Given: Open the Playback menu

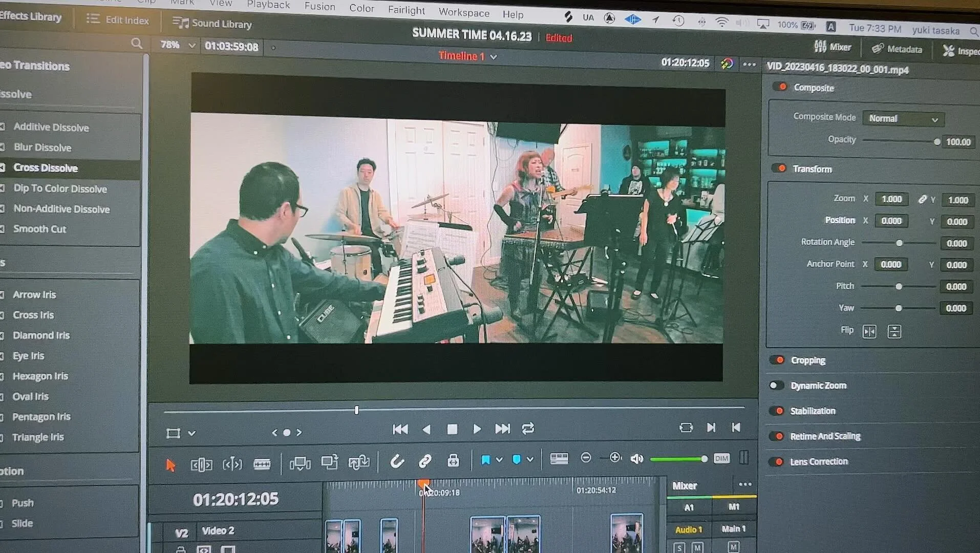Looking at the screenshot, I should (268, 5).
